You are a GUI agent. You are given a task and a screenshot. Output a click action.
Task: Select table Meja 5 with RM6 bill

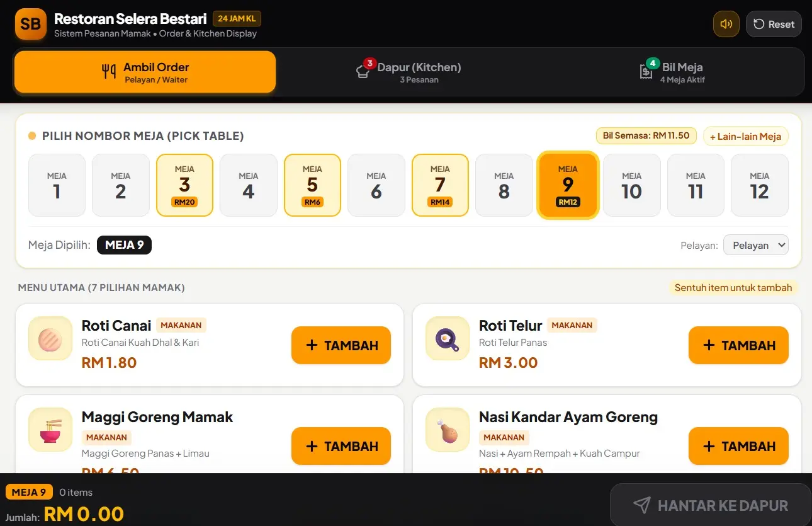[x=312, y=185]
